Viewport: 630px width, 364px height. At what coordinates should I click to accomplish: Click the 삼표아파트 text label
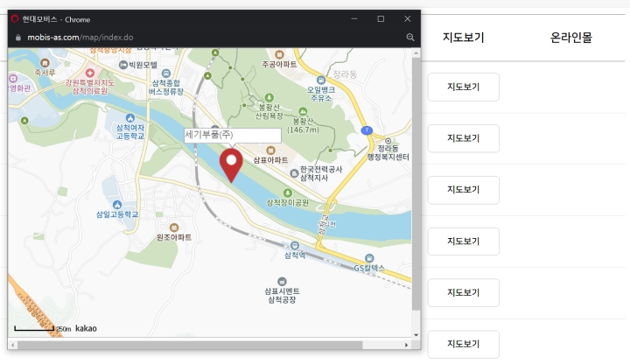[270, 160]
